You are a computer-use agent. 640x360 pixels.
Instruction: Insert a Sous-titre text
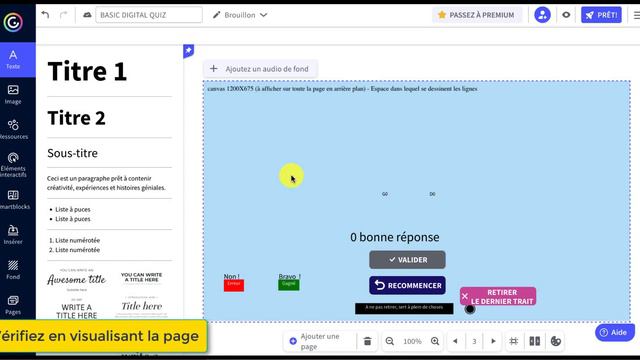(72, 153)
